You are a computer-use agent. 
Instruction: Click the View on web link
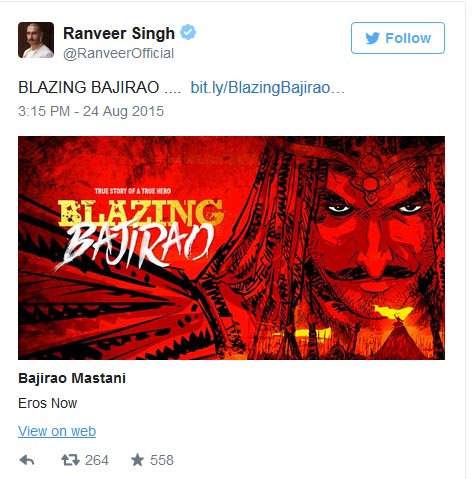click(x=57, y=431)
